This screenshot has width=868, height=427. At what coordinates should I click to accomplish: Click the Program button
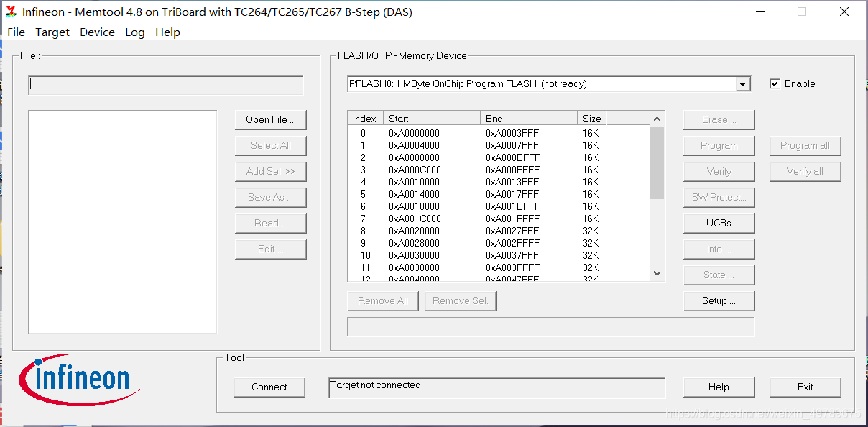coord(719,146)
